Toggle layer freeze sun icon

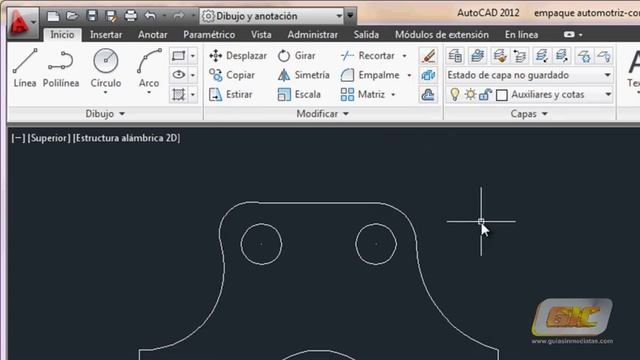[471, 95]
